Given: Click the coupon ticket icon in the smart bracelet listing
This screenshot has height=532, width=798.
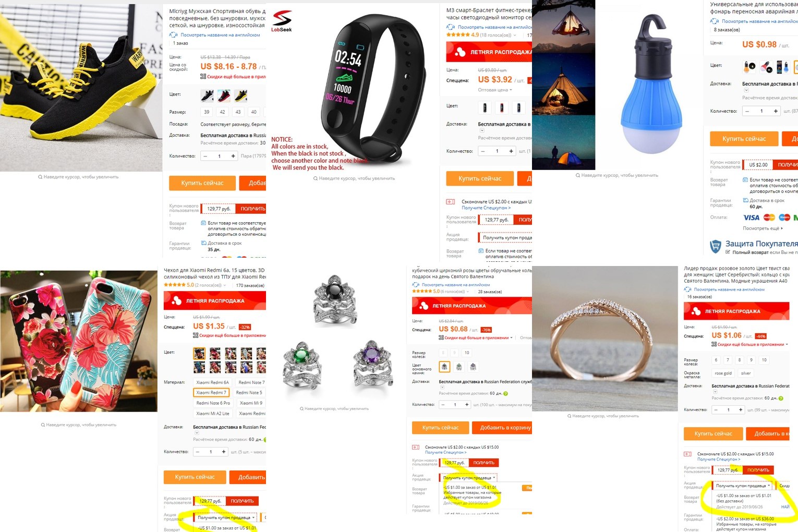Looking at the screenshot, I should (450, 202).
